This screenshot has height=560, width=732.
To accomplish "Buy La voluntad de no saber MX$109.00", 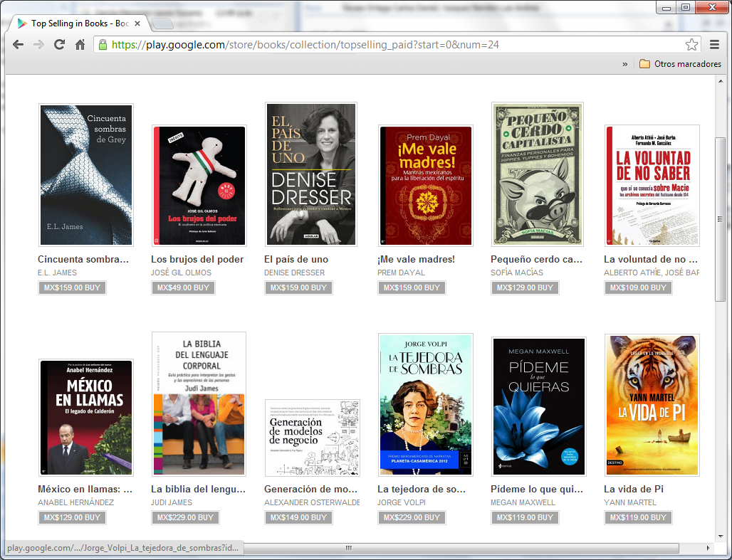I will (638, 288).
